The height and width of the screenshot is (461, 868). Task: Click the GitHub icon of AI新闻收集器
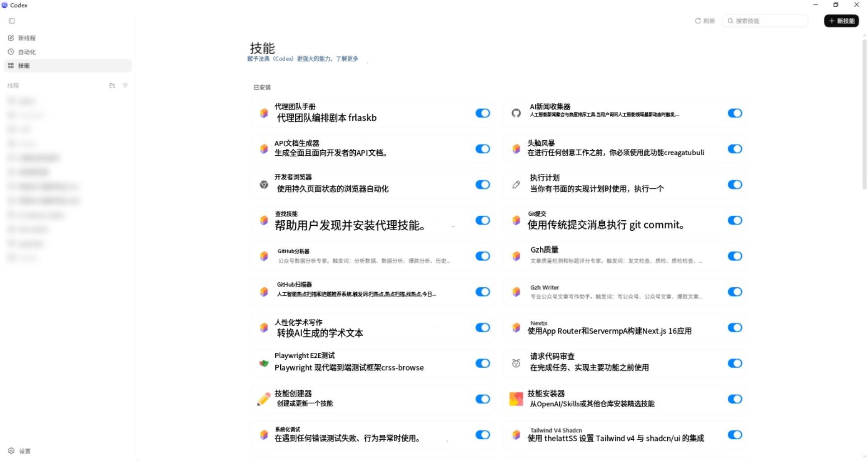(516, 113)
